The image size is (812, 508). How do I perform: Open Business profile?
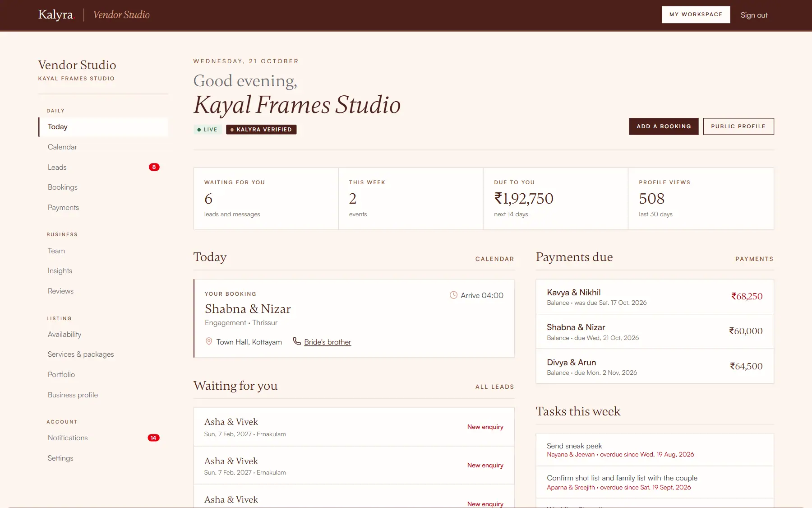click(x=103, y=395)
